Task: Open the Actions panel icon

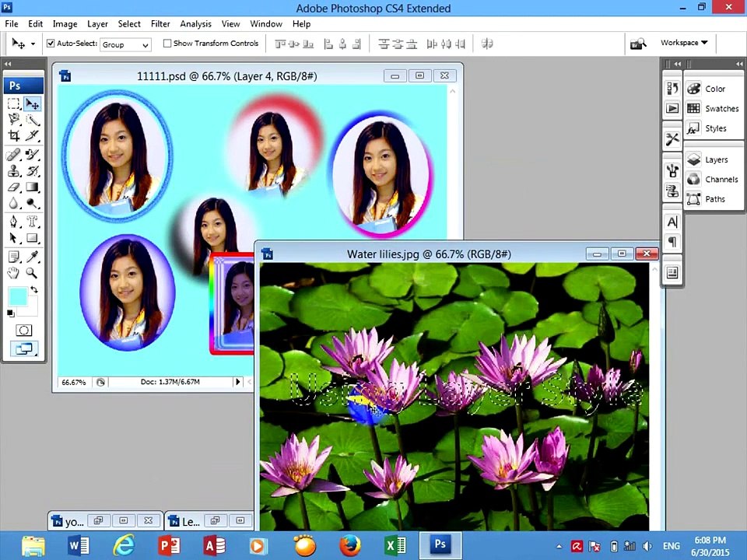Action: (672, 108)
